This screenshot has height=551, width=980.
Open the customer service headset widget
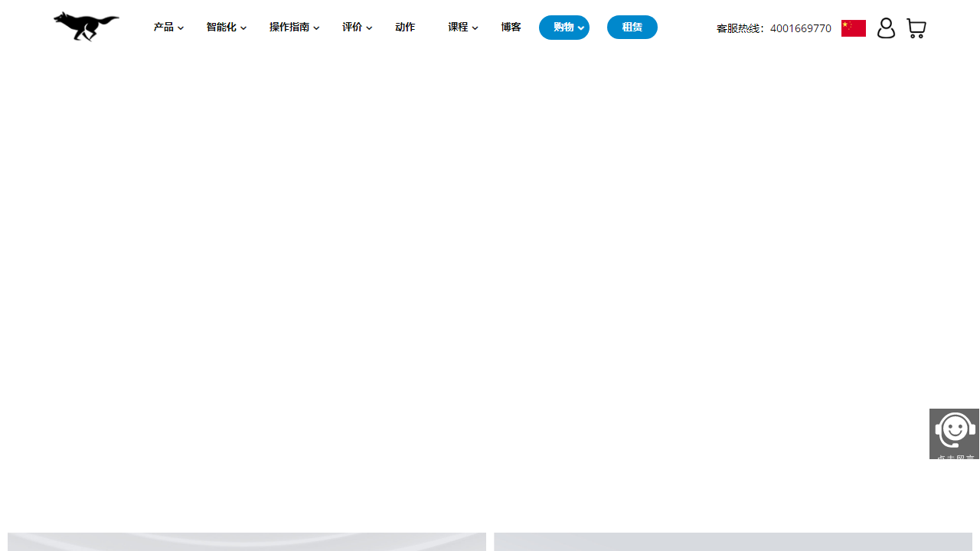(x=954, y=434)
